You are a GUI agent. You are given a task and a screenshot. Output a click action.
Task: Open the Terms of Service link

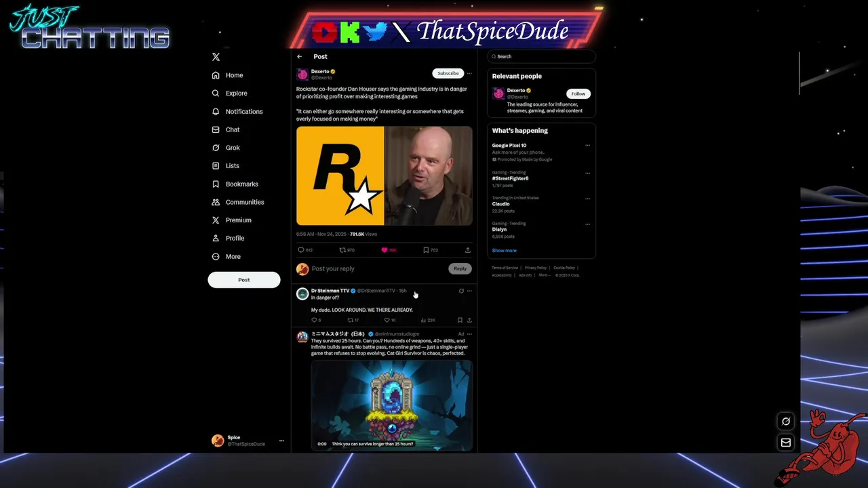505,268
